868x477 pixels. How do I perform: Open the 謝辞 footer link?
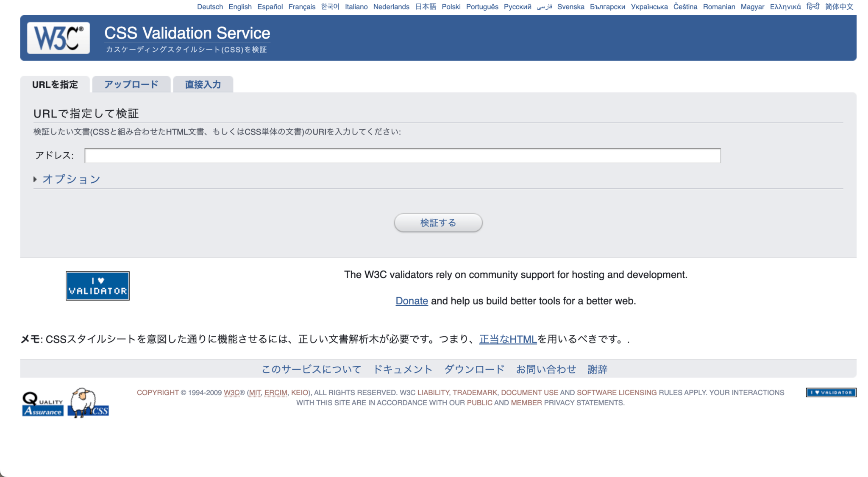pyautogui.click(x=598, y=369)
